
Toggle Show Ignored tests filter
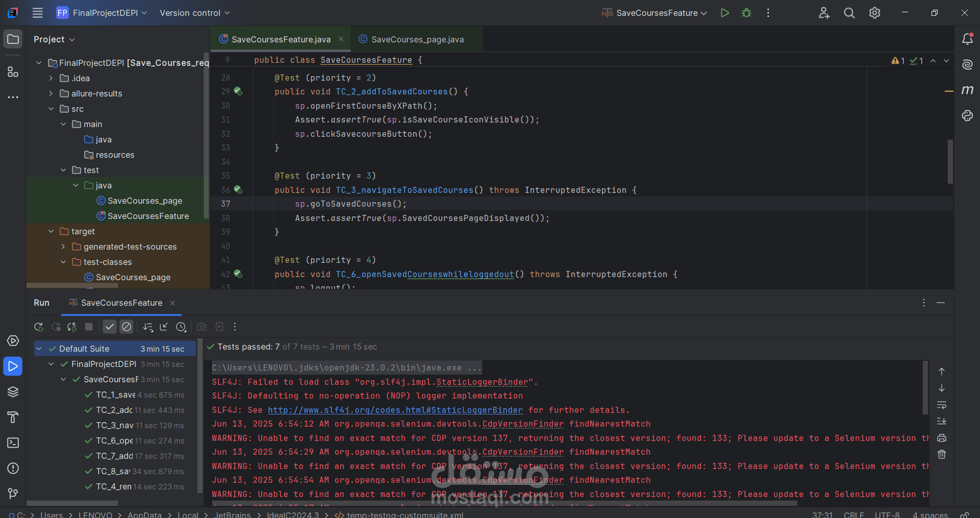tap(127, 327)
